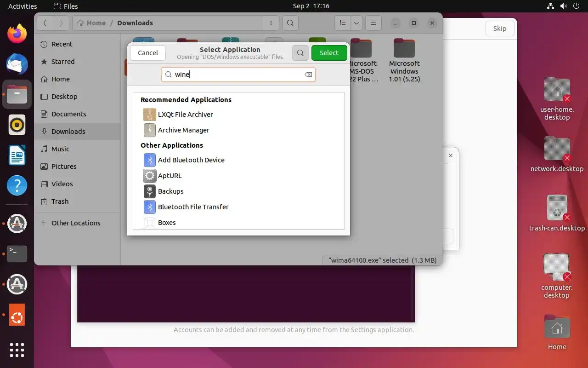Open Music in Files sidebar
Screen dimensions: 588x368
(x=77, y=149)
